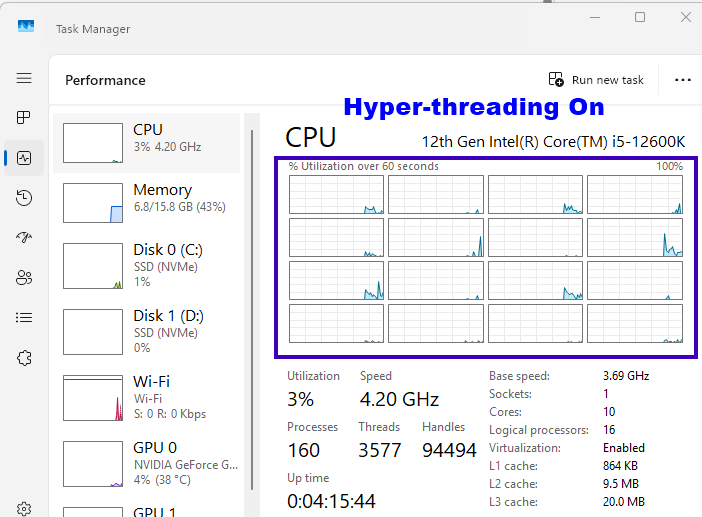Screen dimensions: 702x517
Task: Open the App history page icon
Action: pyautogui.click(x=24, y=198)
